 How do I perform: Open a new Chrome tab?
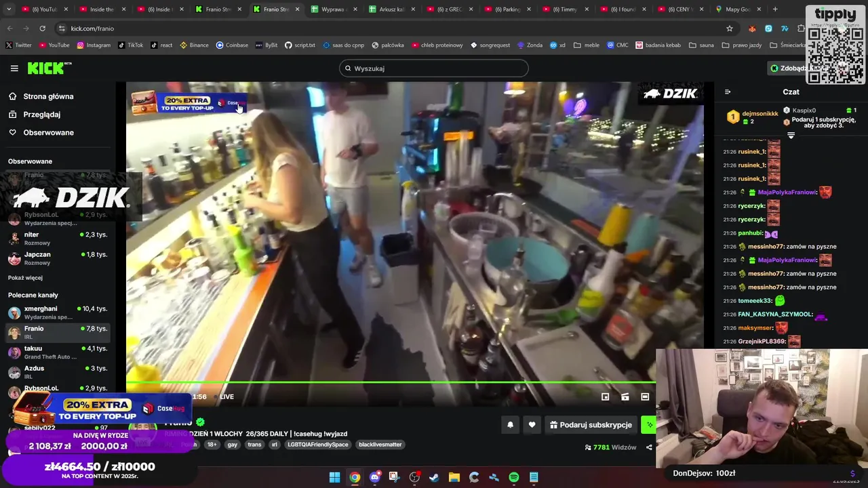775,9
